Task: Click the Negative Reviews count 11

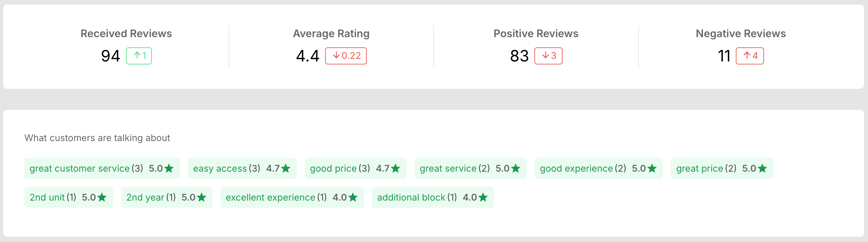Action: coord(724,56)
